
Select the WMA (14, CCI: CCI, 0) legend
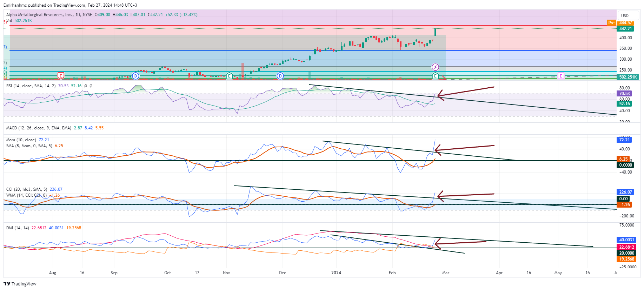26,195
